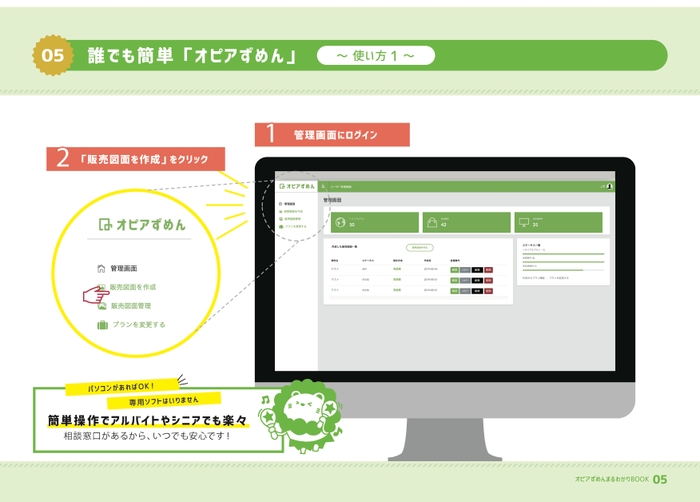
Task: Choose プランを変更する in the monitor's small sidebar
Action: coord(293,226)
